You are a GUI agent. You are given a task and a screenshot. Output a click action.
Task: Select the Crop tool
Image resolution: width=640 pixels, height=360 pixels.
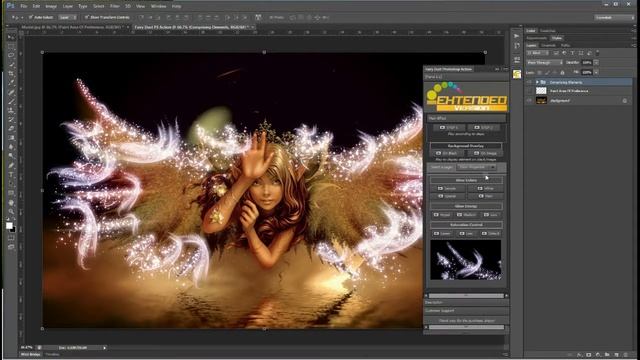11,73
